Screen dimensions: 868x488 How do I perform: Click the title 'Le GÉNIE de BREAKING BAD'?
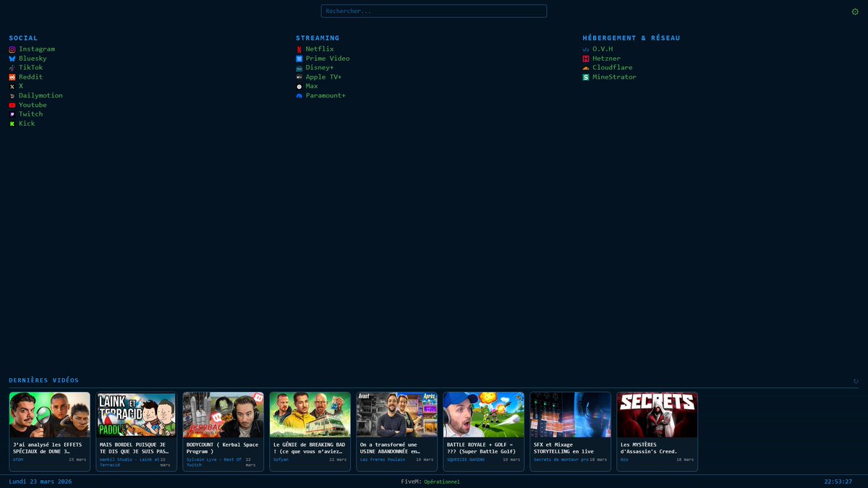click(310, 448)
